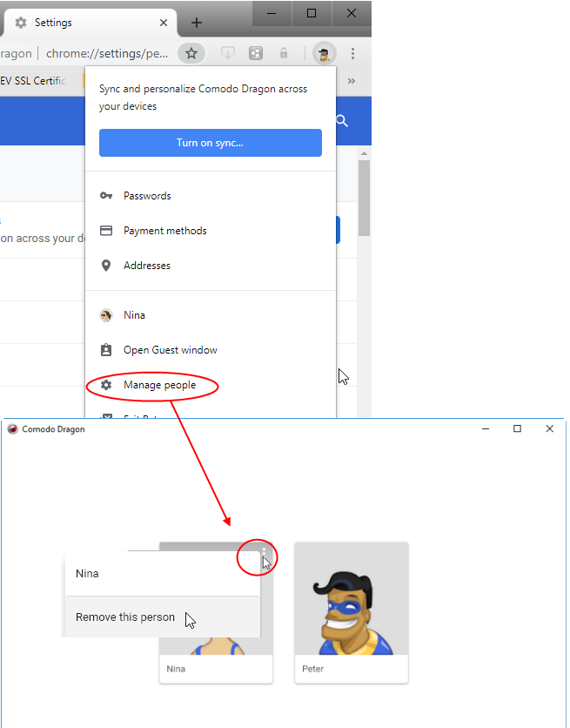Viewport: 570px width, 728px height.
Task: Maximize the Comodo Dragon people window
Action: click(x=517, y=429)
